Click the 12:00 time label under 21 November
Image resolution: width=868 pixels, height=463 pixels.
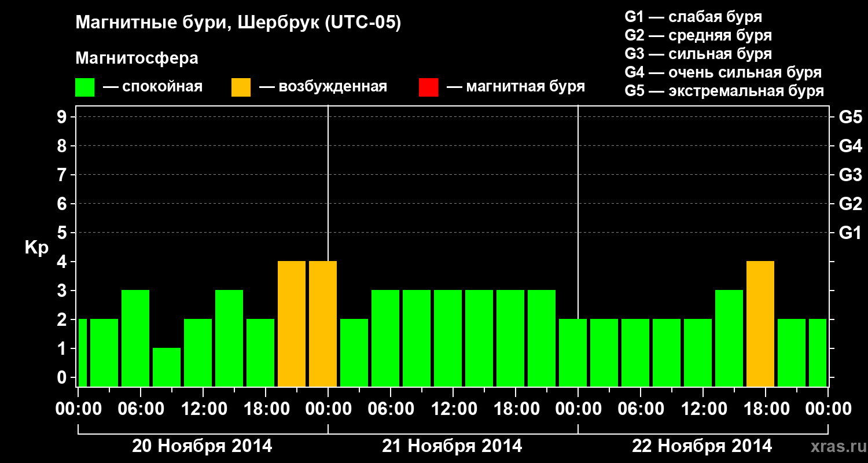[x=452, y=409]
